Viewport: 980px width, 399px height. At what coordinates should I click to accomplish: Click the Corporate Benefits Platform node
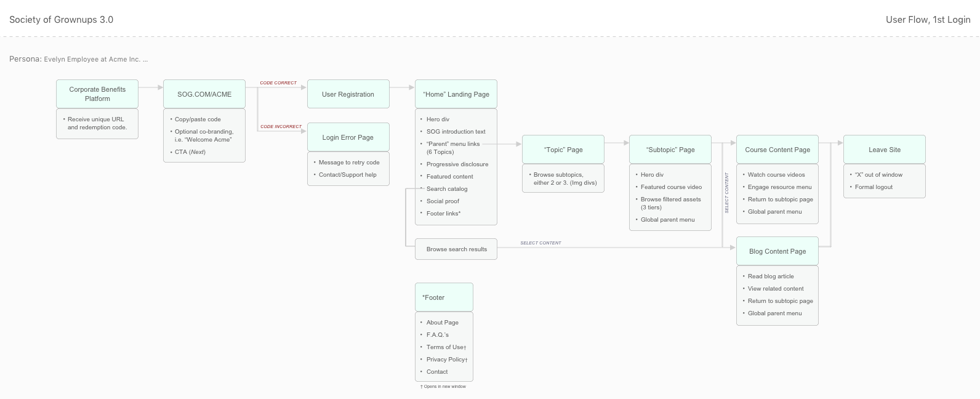point(97,94)
